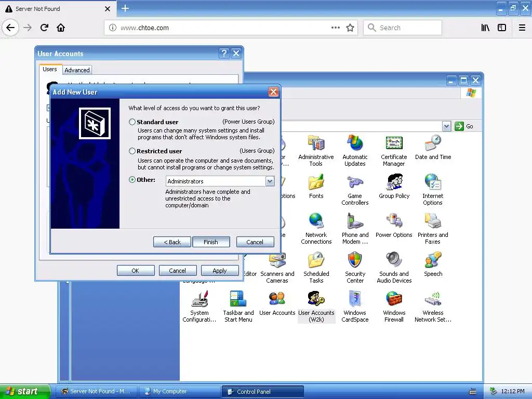Open Windows Firewall icon
532x399 pixels.
[394, 307]
